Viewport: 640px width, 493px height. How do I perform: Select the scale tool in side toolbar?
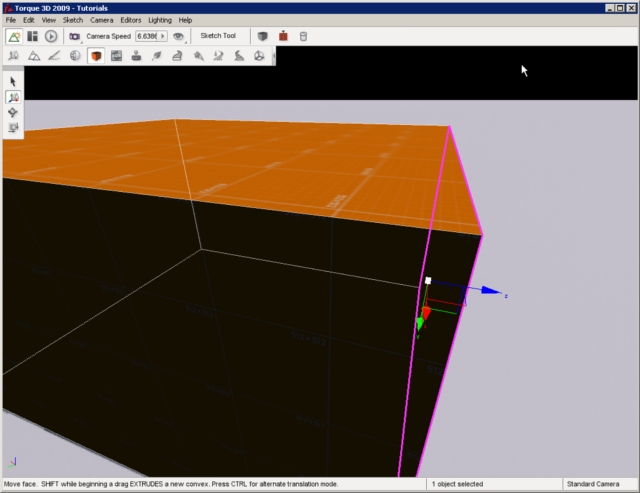(13, 128)
